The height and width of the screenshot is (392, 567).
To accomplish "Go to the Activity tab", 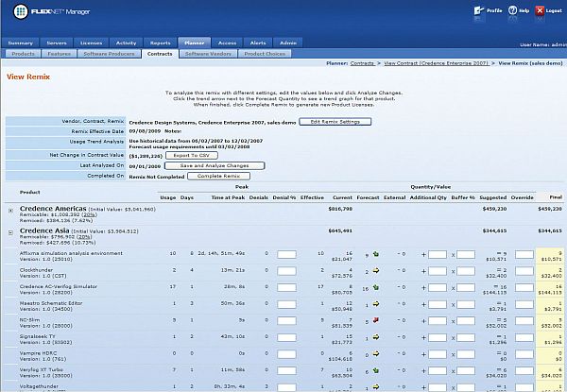I will click(126, 43).
